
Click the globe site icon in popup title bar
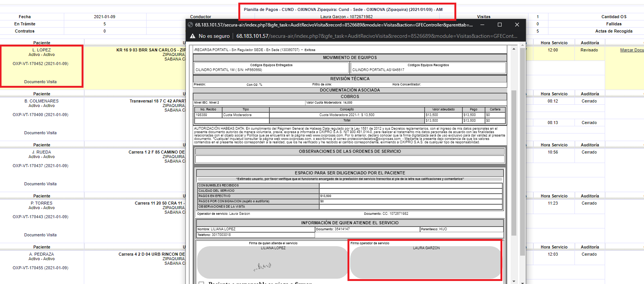pos(190,25)
